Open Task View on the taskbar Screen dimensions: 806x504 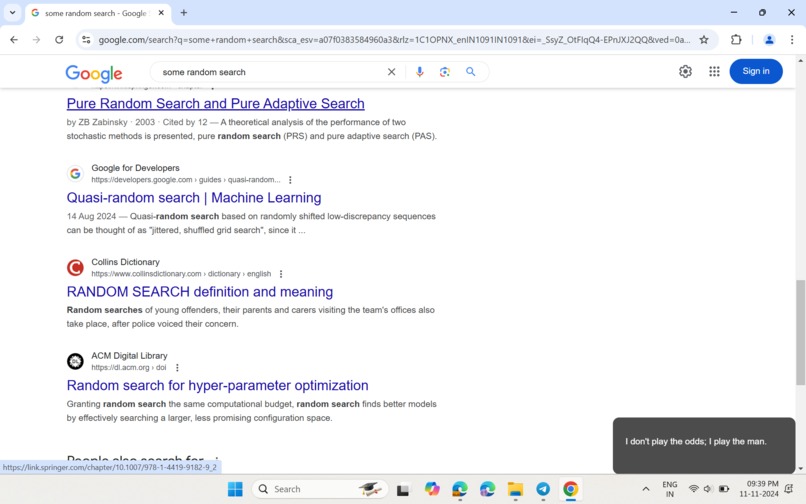[x=404, y=490]
